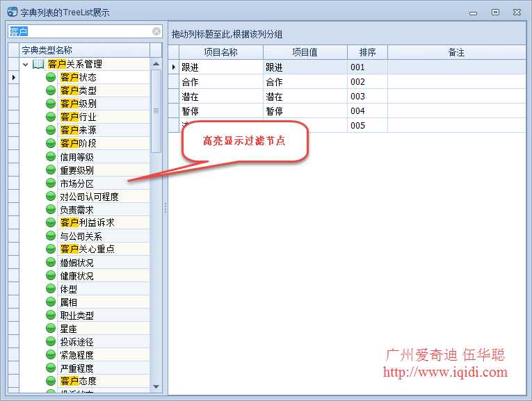Select the 对公司认可程度 tree item
532x401 pixels.
click(89, 197)
